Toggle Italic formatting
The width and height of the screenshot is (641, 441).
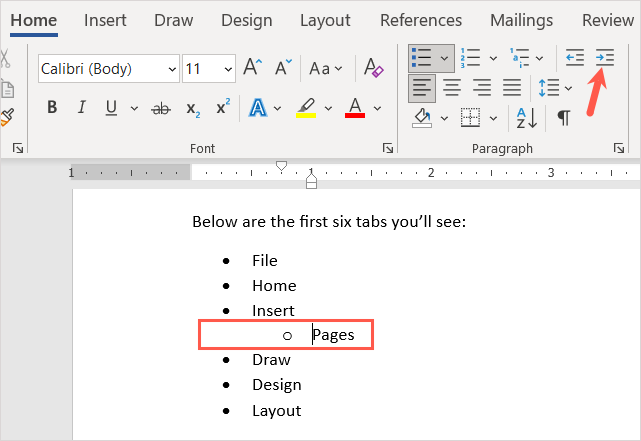coord(80,108)
